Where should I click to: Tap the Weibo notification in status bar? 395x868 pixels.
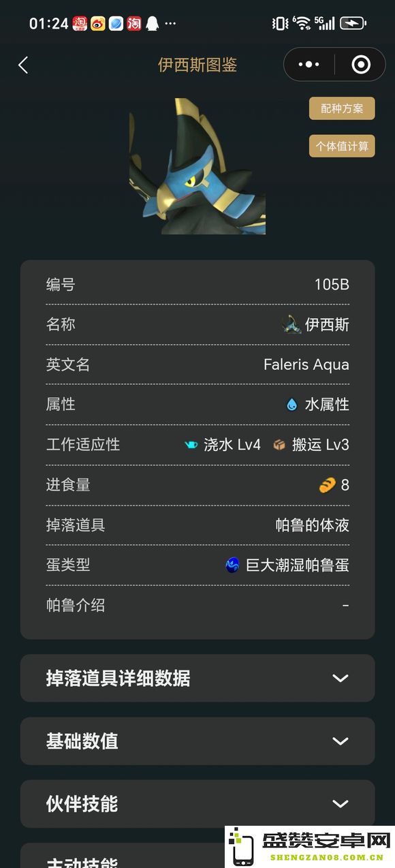pyautogui.click(x=98, y=24)
